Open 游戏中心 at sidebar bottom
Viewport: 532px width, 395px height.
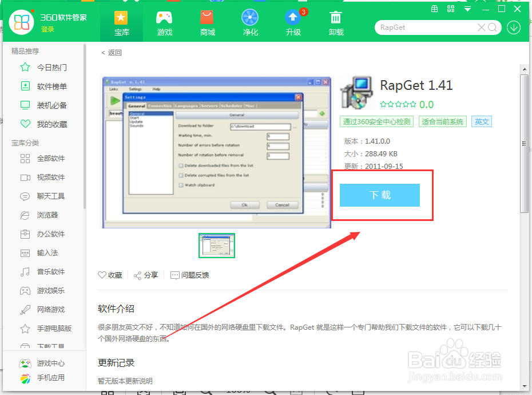click(42, 364)
